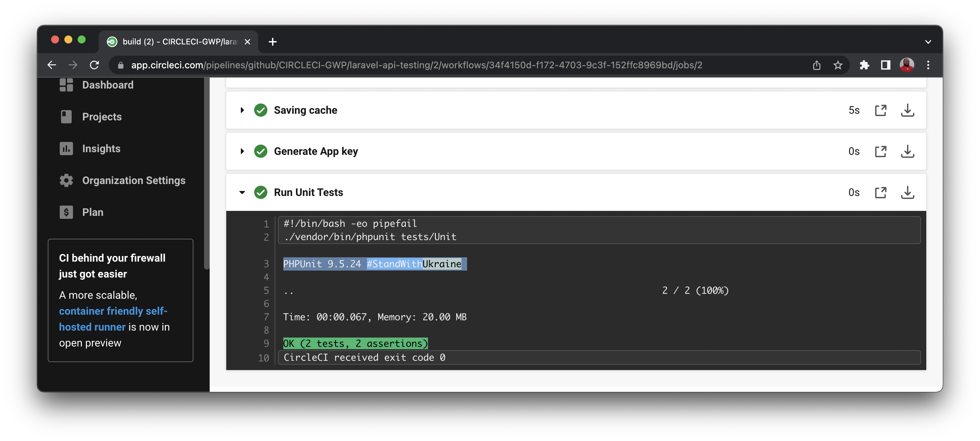This screenshot has height=441, width=980.
Task: Open Insights from the sidebar
Action: [x=101, y=148]
